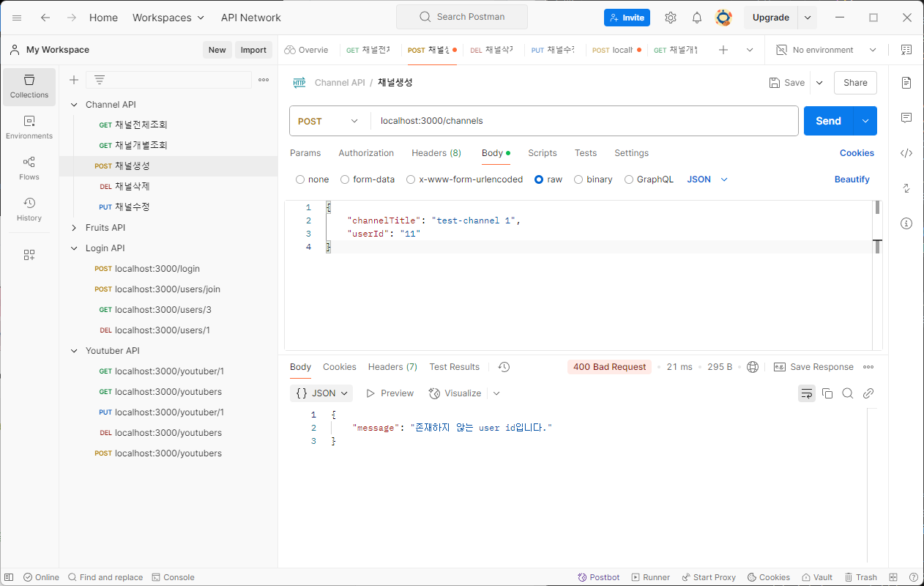The height and width of the screenshot is (586, 924).
Task: Open the Overview tab
Action: click(x=307, y=50)
